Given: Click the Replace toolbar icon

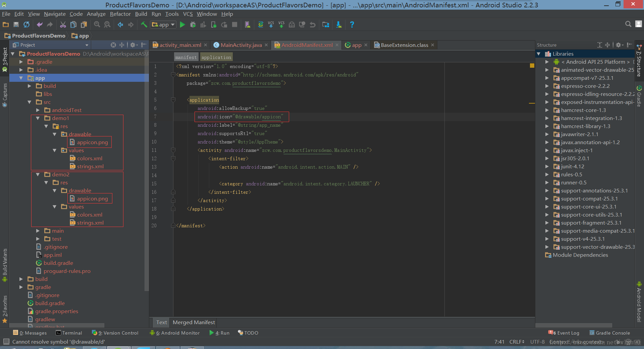Looking at the screenshot, I should tap(107, 24).
